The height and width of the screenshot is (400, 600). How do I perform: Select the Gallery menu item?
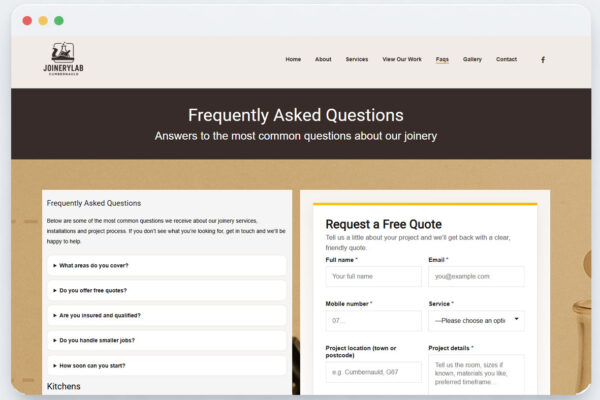coord(472,59)
